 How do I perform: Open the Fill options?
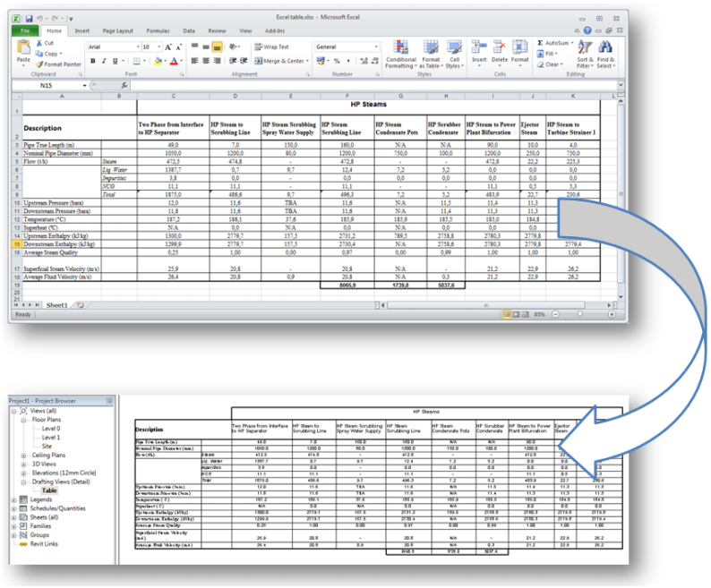point(547,54)
